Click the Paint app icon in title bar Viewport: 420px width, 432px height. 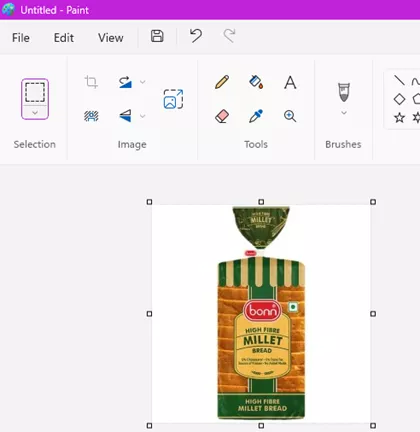[8, 9]
